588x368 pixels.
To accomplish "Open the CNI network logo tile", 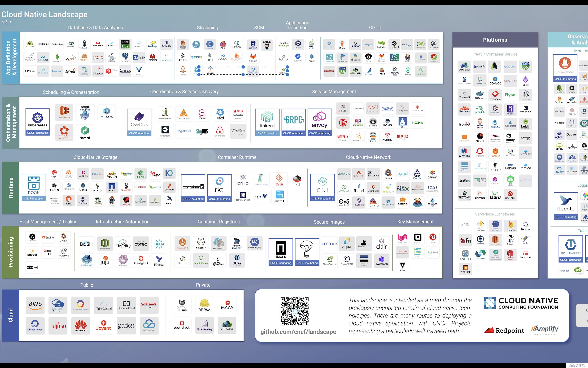I will [x=322, y=187].
